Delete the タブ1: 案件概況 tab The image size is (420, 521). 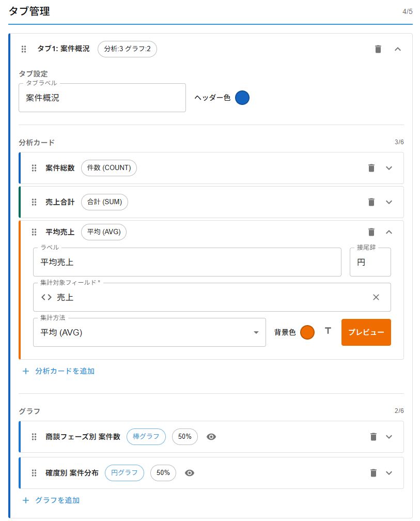378,49
